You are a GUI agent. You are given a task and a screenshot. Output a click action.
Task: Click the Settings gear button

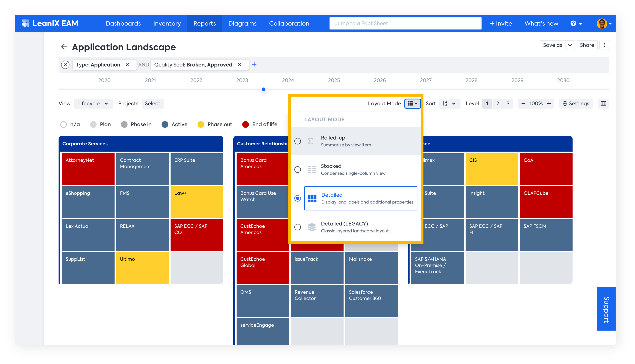pyautogui.click(x=576, y=103)
